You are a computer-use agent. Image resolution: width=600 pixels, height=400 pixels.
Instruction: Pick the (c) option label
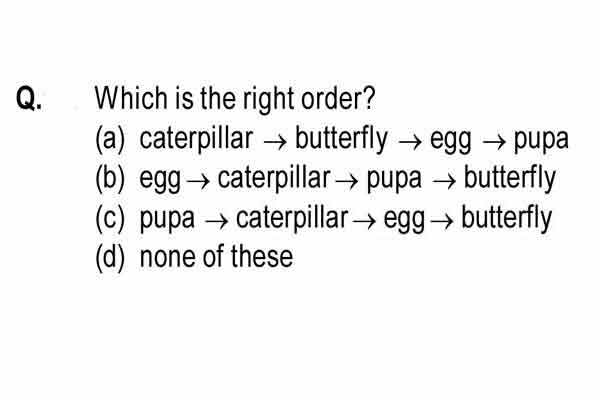click(110, 218)
